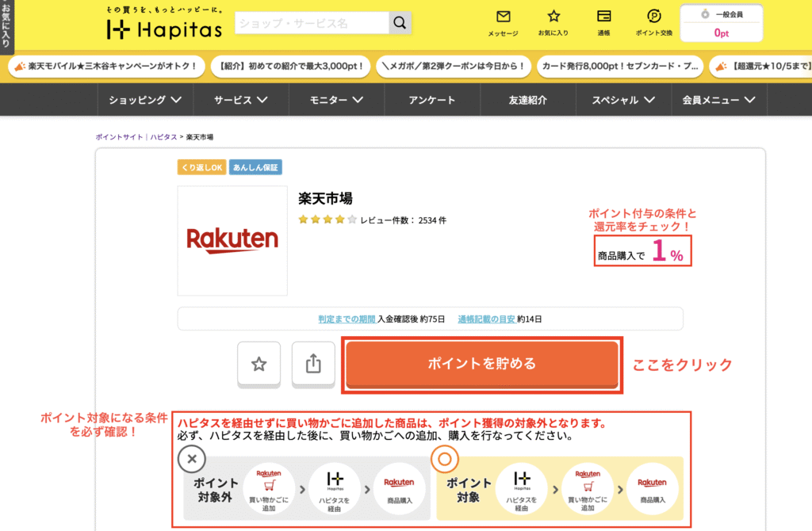Open the 楽天モバイル campaign banner
Viewport: 812px width, 531px height.
click(x=105, y=66)
